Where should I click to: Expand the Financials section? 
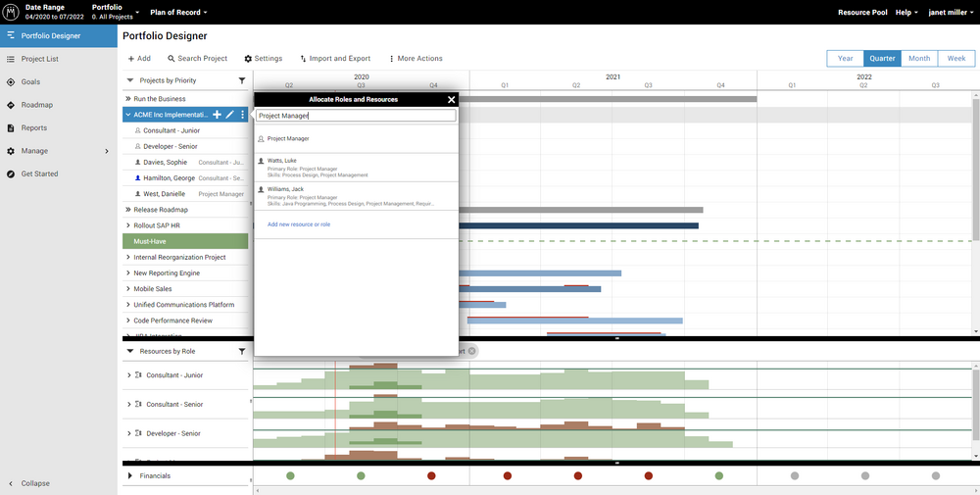tap(129, 475)
